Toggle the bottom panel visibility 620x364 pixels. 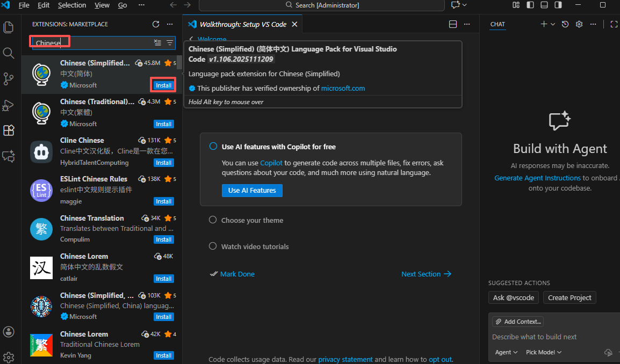[x=544, y=5]
